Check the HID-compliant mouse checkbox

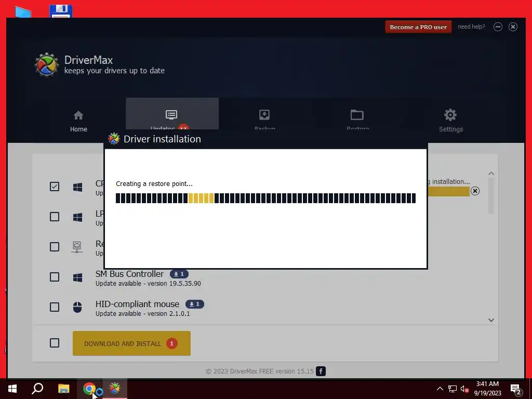(54, 307)
